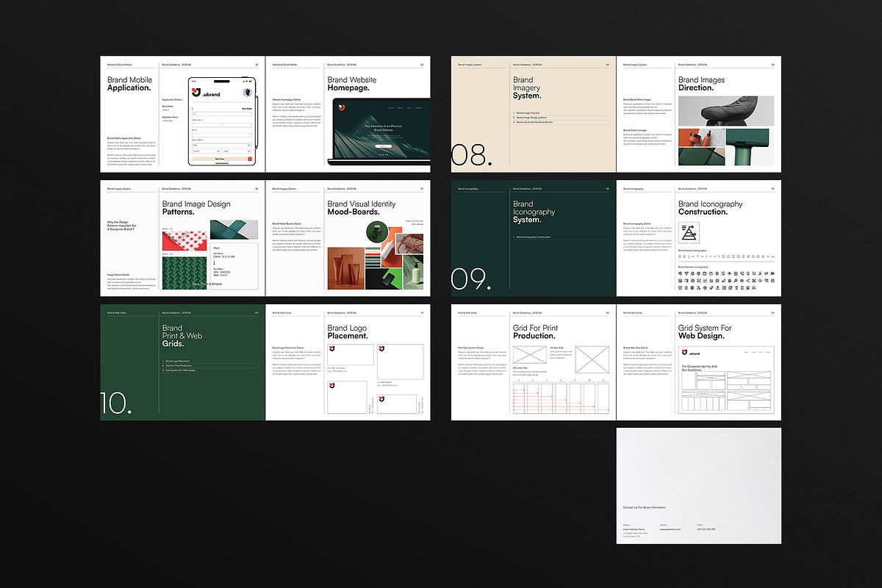The height and width of the screenshot is (588, 882).
Task: Select the Contact Us back cover page
Action: pos(699,486)
